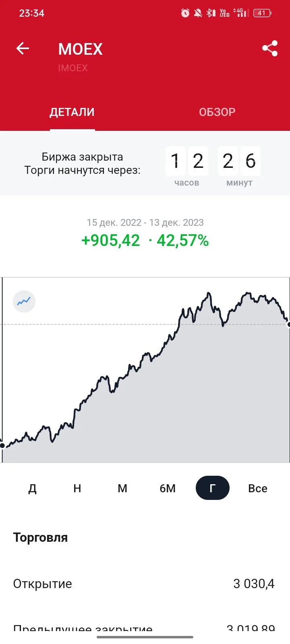
Task: Switch to the ОБЗОР tab
Action: (x=217, y=112)
